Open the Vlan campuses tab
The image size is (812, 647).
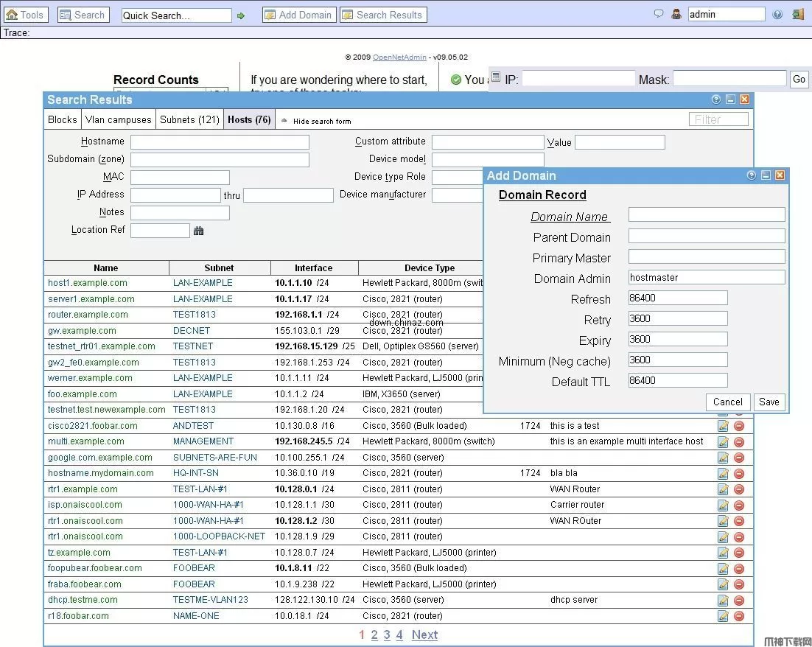(118, 119)
